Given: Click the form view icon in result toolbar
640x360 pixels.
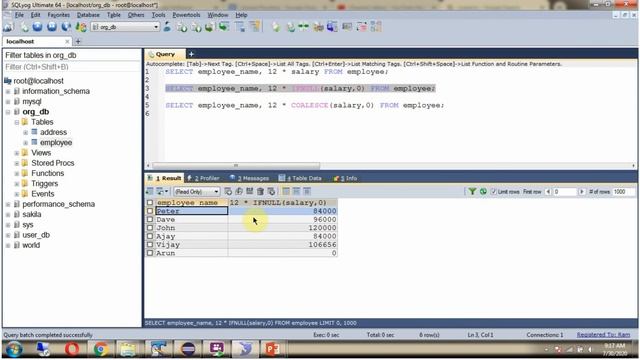Looking at the screenshot, I should tap(296, 191).
